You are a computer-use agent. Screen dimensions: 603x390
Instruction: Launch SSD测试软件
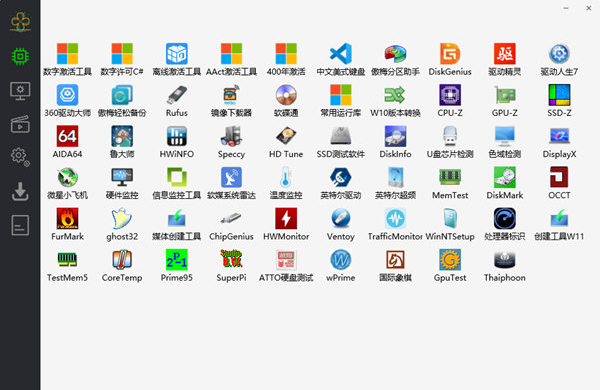coord(341,142)
